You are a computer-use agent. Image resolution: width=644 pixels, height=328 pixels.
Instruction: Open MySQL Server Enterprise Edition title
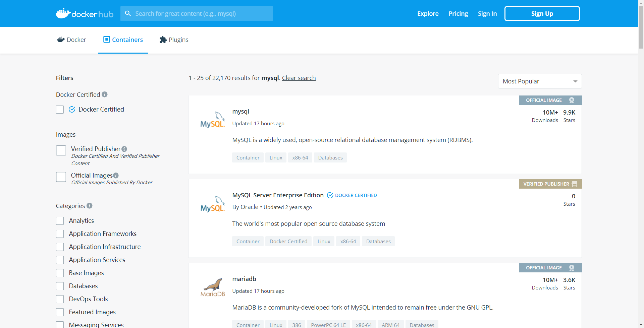point(278,195)
